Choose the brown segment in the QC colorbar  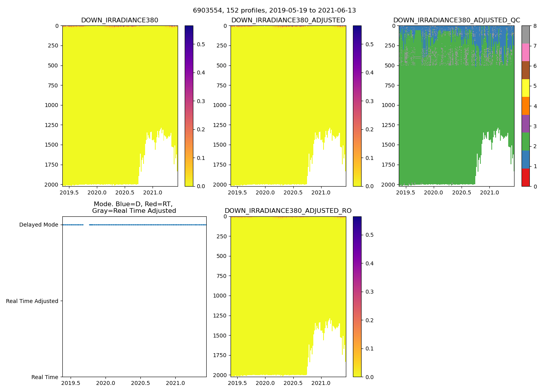pos(525,70)
